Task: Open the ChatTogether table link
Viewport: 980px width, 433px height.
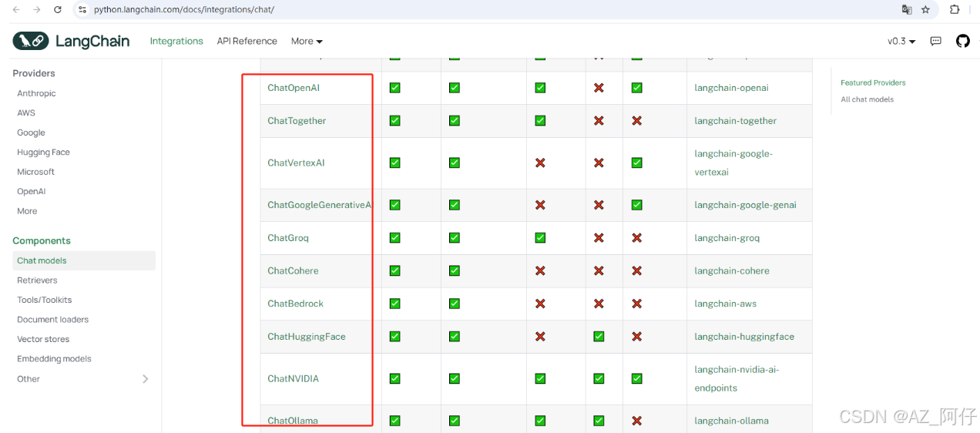Action: (x=297, y=121)
